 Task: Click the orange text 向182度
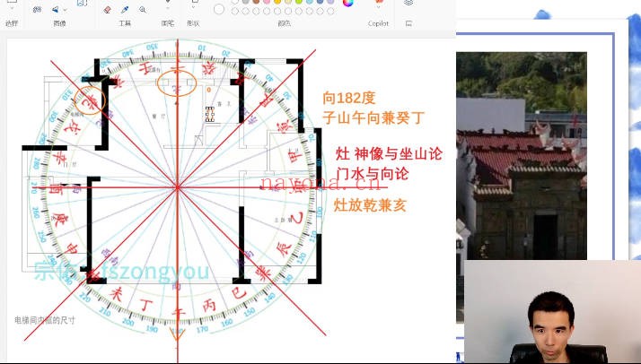coord(348,98)
